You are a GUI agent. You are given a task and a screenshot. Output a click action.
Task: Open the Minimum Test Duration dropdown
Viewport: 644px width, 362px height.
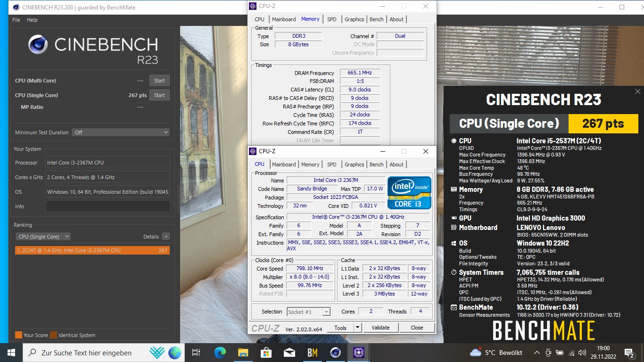(x=121, y=132)
